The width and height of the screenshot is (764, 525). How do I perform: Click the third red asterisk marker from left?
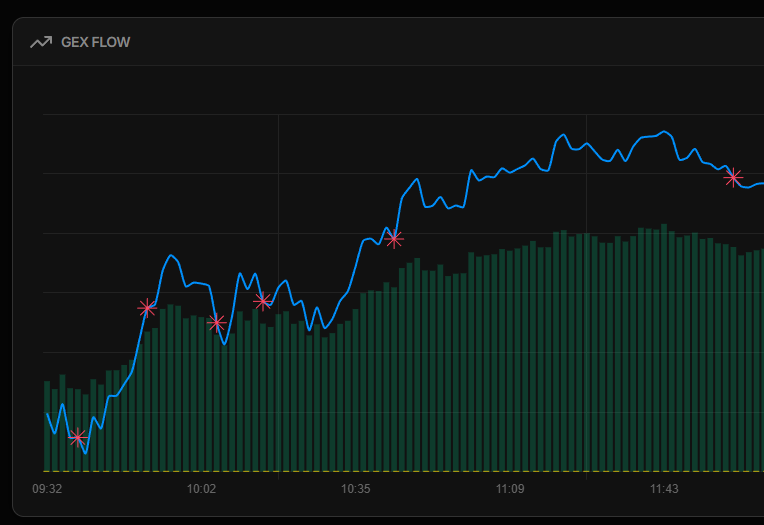pos(216,322)
